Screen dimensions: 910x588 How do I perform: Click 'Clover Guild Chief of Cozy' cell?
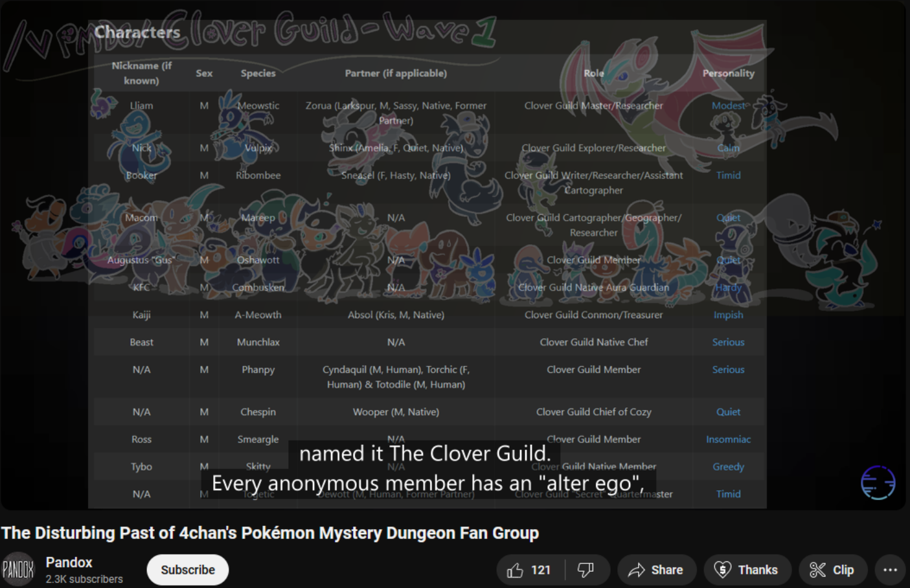(x=593, y=412)
